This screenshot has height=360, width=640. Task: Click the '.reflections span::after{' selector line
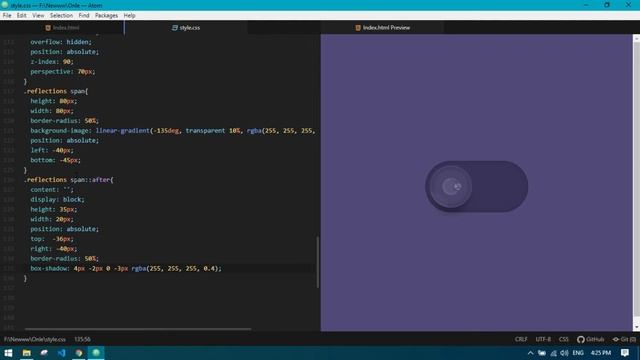coord(69,180)
